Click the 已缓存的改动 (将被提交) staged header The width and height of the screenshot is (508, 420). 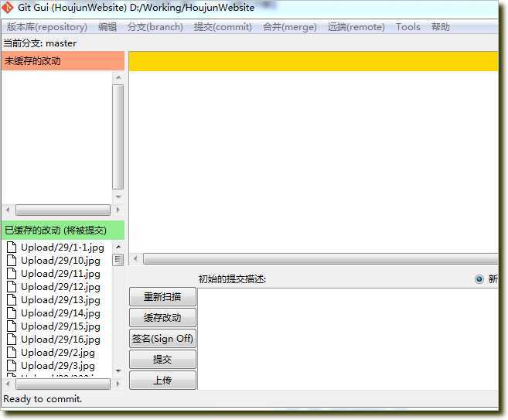pyautogui.click(x=63, y=230)
